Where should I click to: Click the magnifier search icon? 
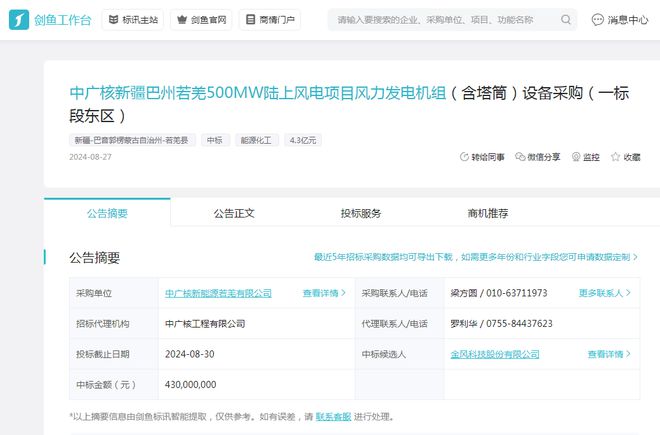point(566,20)
